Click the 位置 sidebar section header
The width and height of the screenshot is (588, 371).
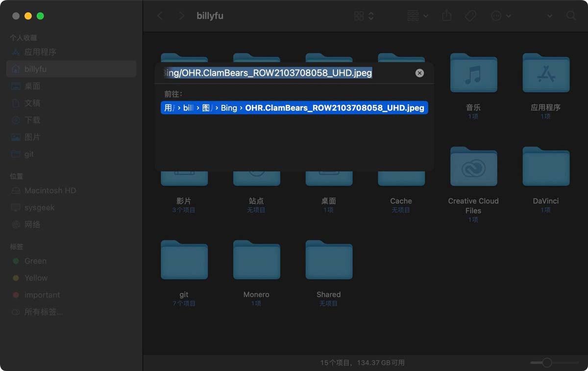pos(17,176)
